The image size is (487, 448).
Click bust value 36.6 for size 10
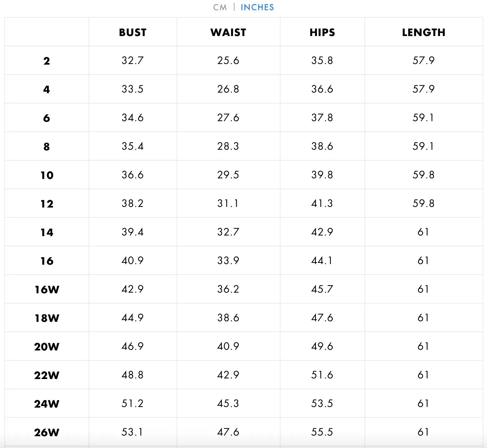133,175
